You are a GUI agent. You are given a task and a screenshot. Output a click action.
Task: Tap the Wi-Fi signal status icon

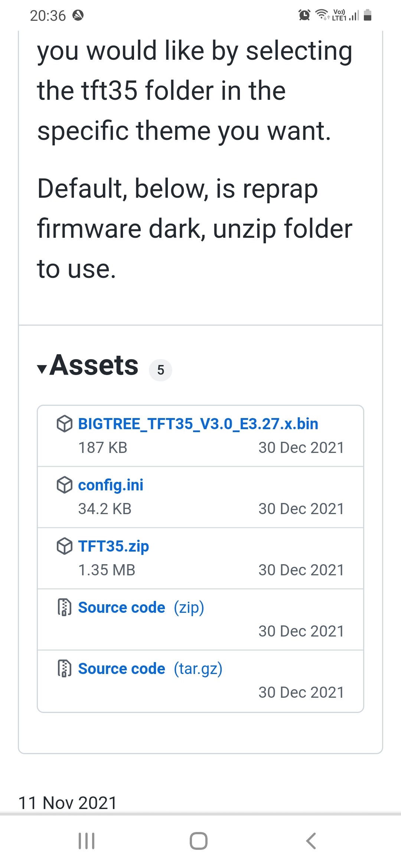322,14
